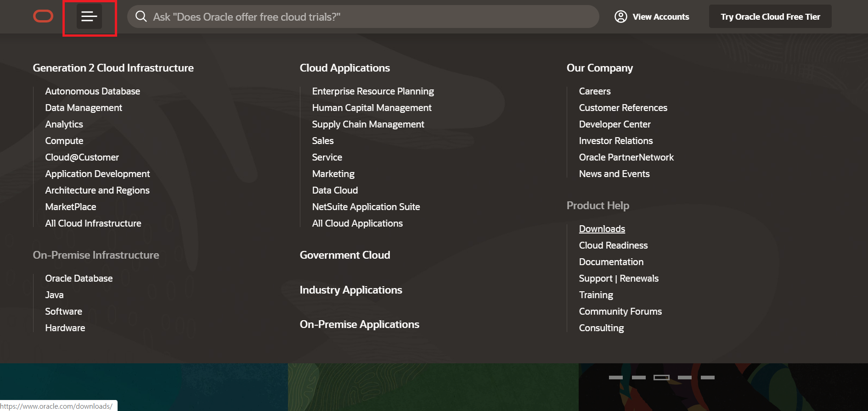Open Architecture and Regions
This screenshot has height=411, width=868.
point(97,190)
